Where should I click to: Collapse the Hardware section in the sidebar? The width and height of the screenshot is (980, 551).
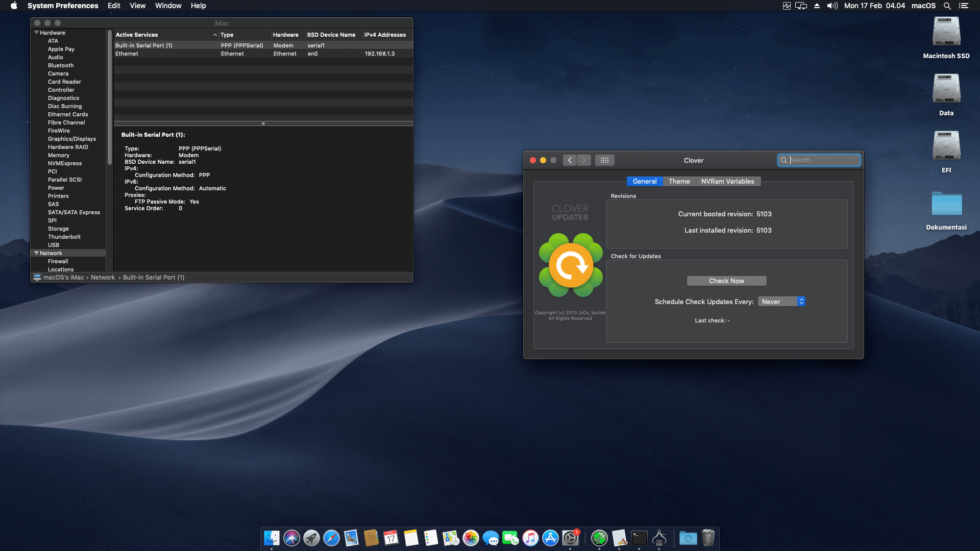tap(36, 33)
